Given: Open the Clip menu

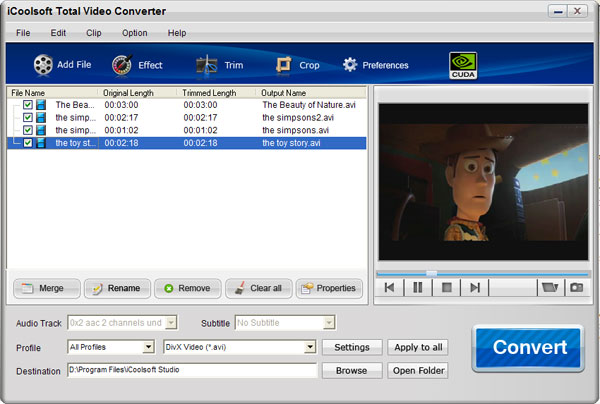Looking at the screenshot, I should (x=94, y=33).
